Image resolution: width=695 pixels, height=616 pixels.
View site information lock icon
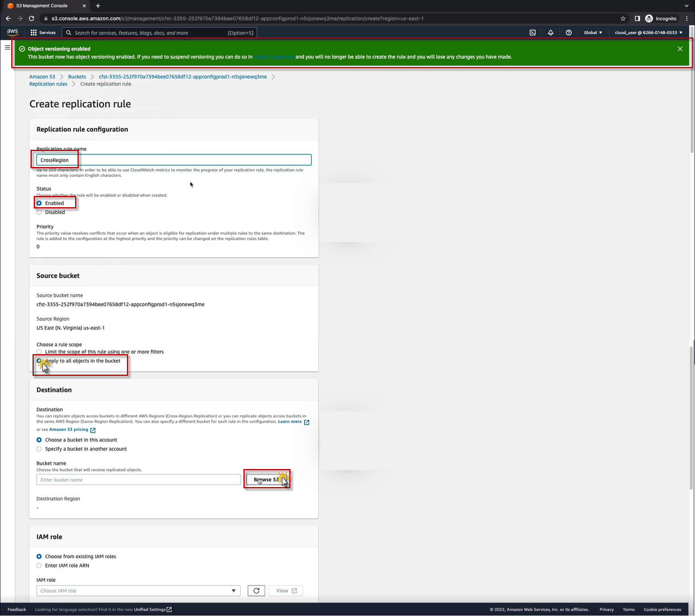[x=46, y=18]
